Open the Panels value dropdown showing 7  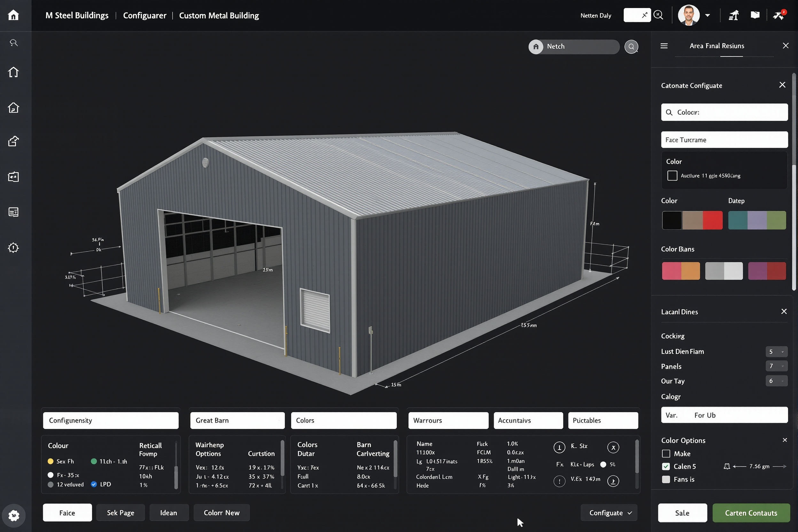click(x=777, y=366)
